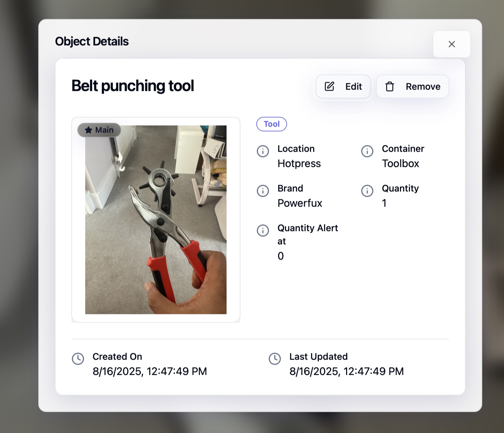504x433 pixels.
Task: Click the pencil icon on the Edit button
Action: point(329,86)
